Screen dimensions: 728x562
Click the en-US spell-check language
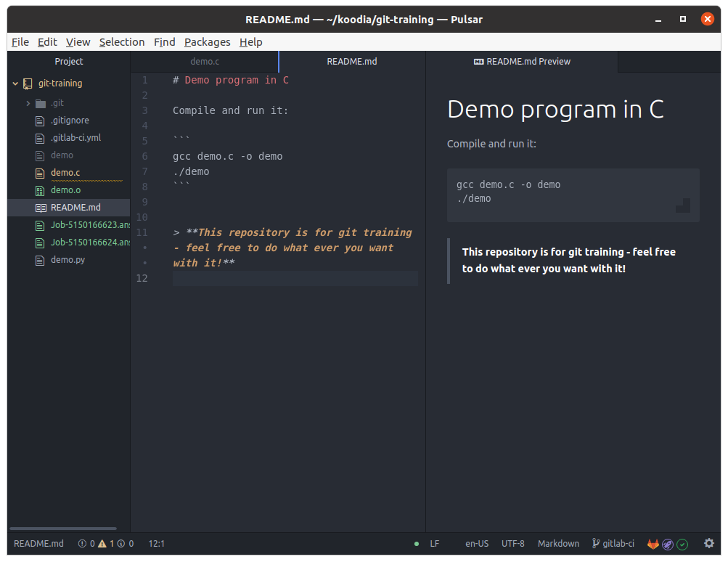click(477, 543)
